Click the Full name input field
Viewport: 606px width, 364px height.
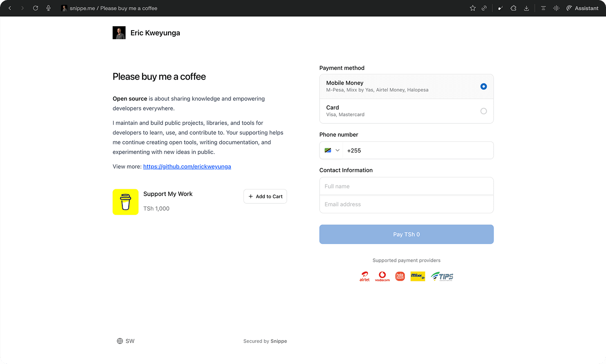[406, 186]
